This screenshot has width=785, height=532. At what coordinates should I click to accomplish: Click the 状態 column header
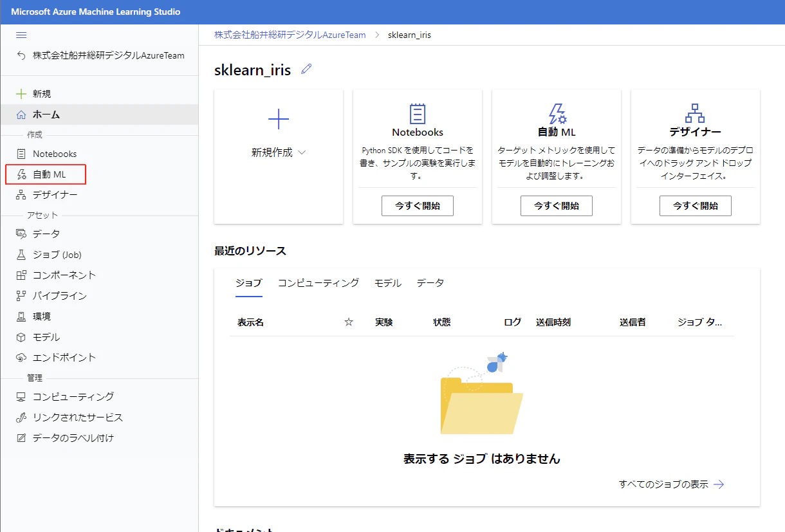click(442, 322)
